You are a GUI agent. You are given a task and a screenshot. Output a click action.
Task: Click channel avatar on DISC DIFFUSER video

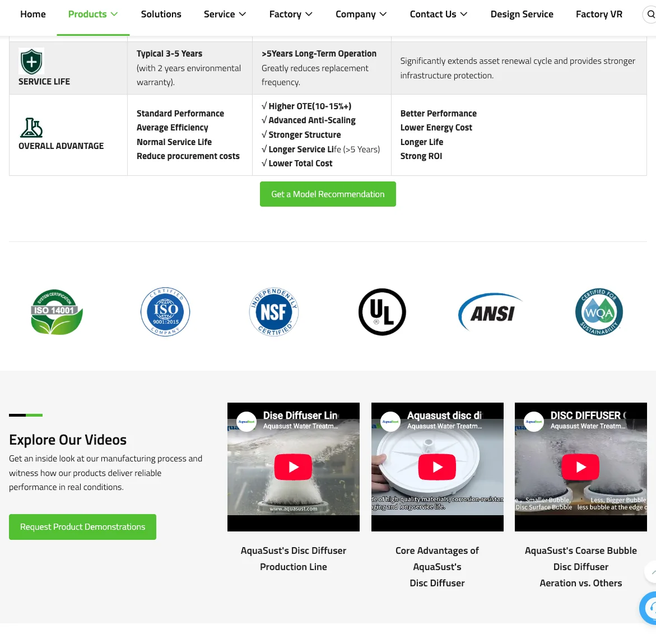pos(534,422)
